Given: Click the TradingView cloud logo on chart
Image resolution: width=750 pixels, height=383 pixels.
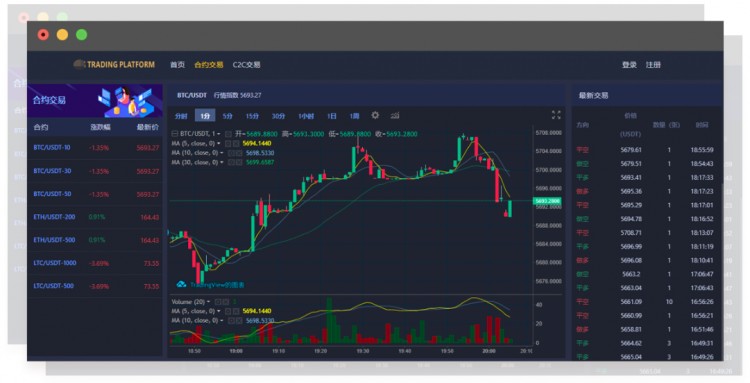Looking at the screenshot, I should (181, 285).
